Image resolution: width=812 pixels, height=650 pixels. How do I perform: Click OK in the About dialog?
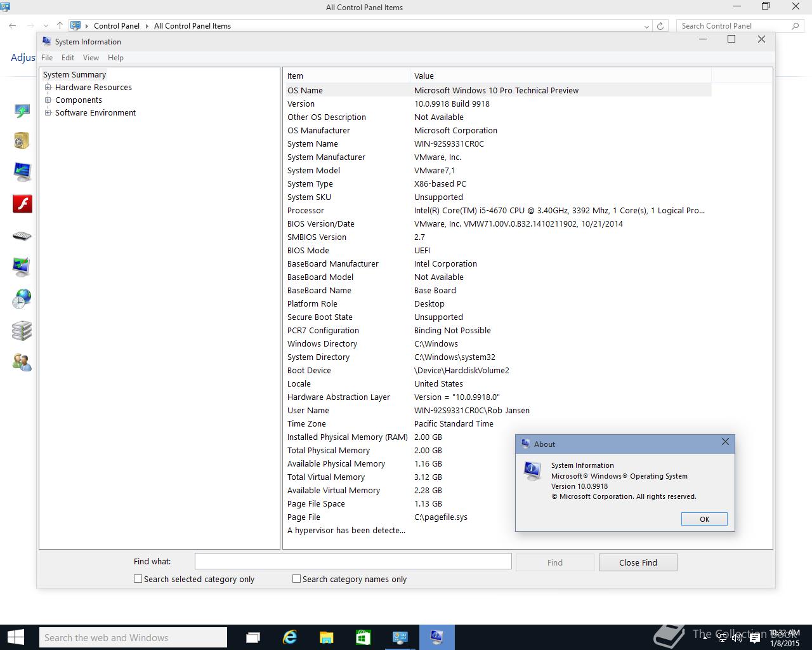coord(704,519)
